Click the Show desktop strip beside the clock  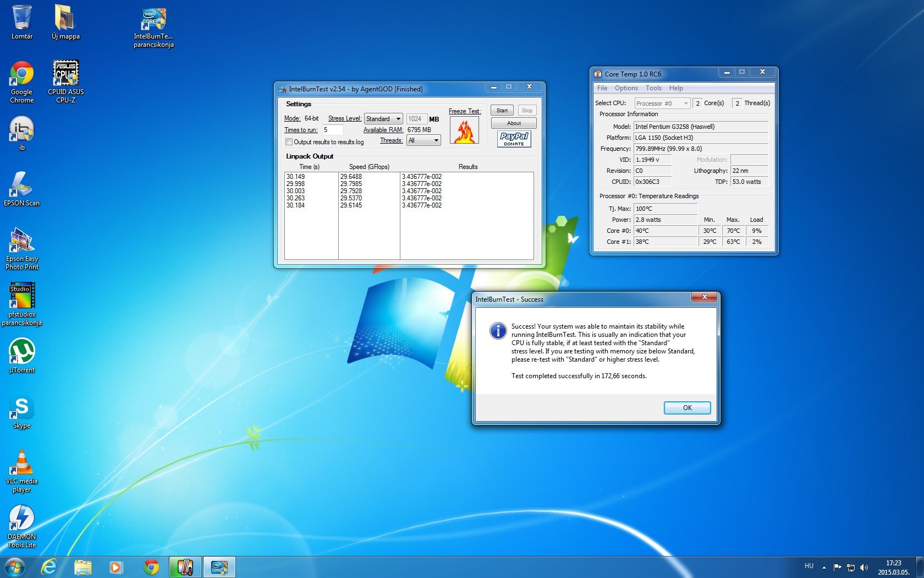tap(920, 567)
